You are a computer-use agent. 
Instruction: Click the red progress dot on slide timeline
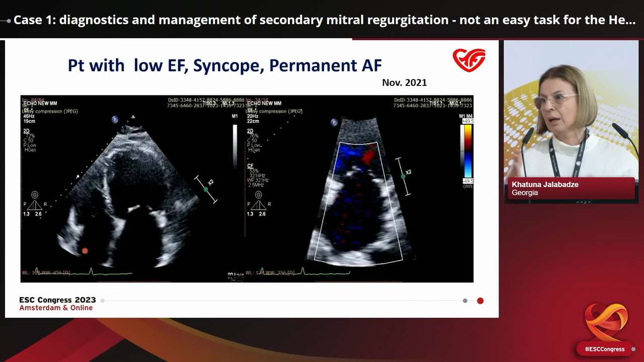[x=480, y=301]
